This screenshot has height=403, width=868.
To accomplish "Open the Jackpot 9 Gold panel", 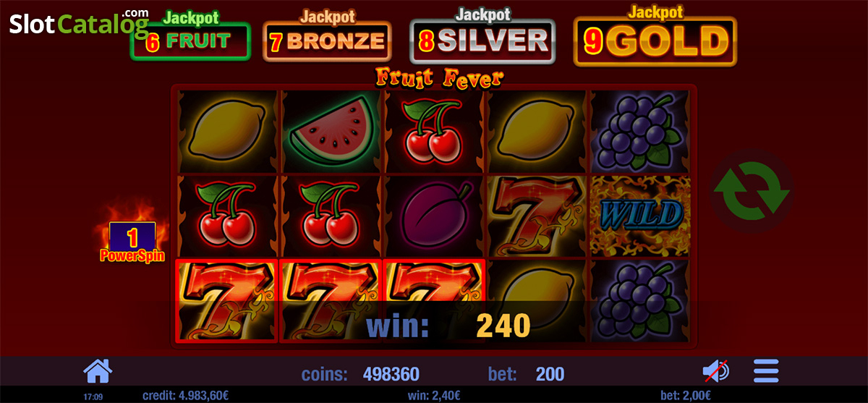I will coord(655,34).
